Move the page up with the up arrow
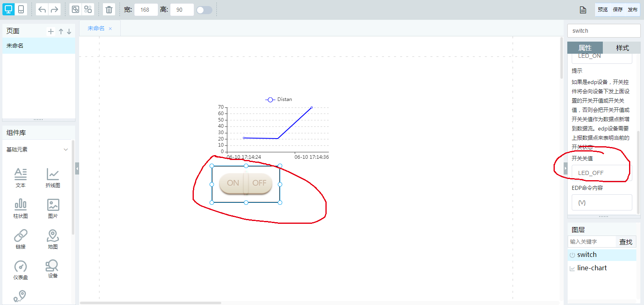Image resolution: width=644 pixels, height=305 pixels. pyautogui.click(x=61, y=31)
